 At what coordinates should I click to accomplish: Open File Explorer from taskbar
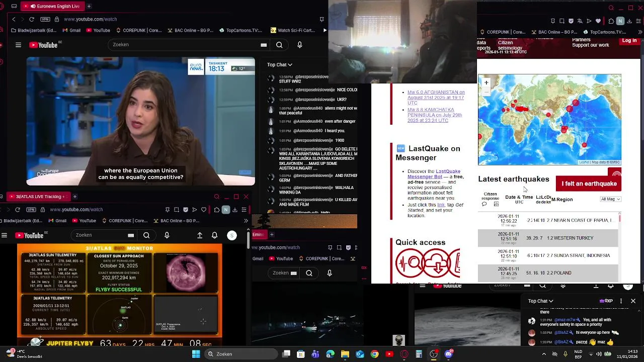tap(345, 354)
